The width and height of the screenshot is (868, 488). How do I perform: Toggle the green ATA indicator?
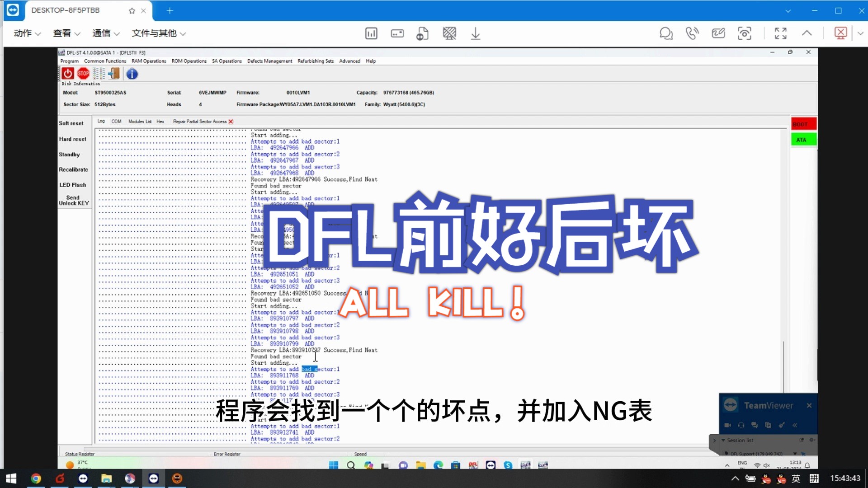[803, 140]
